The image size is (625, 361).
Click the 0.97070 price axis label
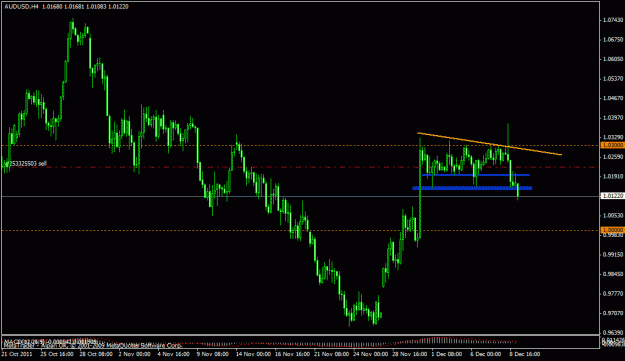[x=613, y=313]
